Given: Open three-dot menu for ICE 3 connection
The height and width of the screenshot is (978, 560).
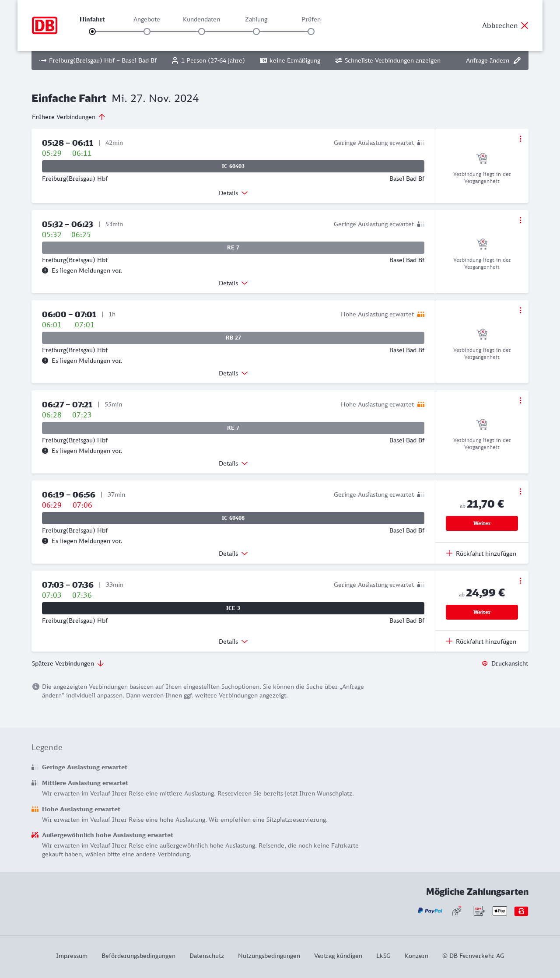Looking at the screenshot, I should [520, 581].
